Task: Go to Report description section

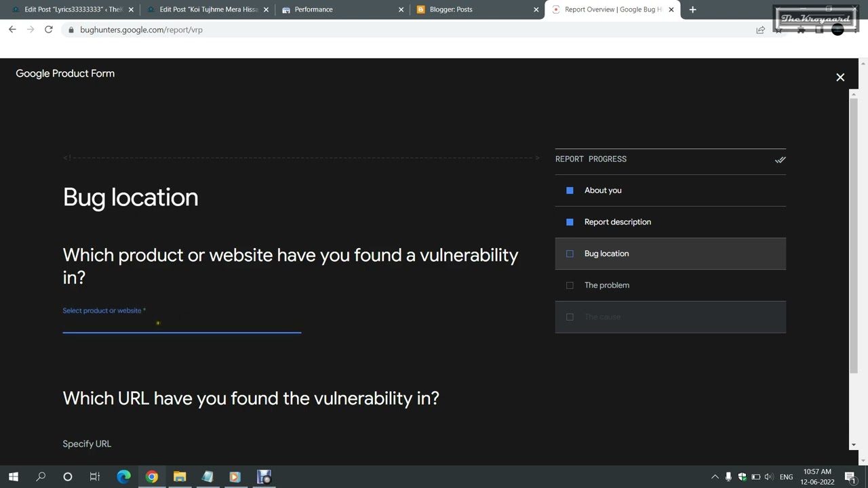Action: tap(670, 222)
